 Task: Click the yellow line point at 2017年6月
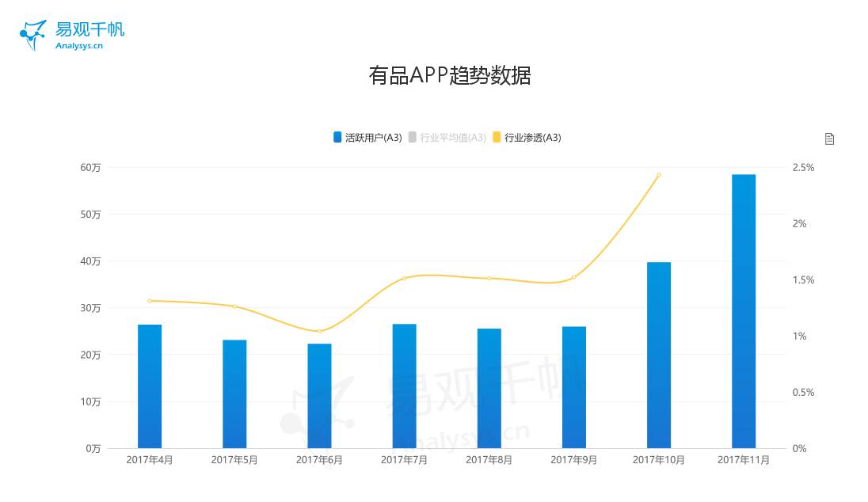[x=319, y=331]
